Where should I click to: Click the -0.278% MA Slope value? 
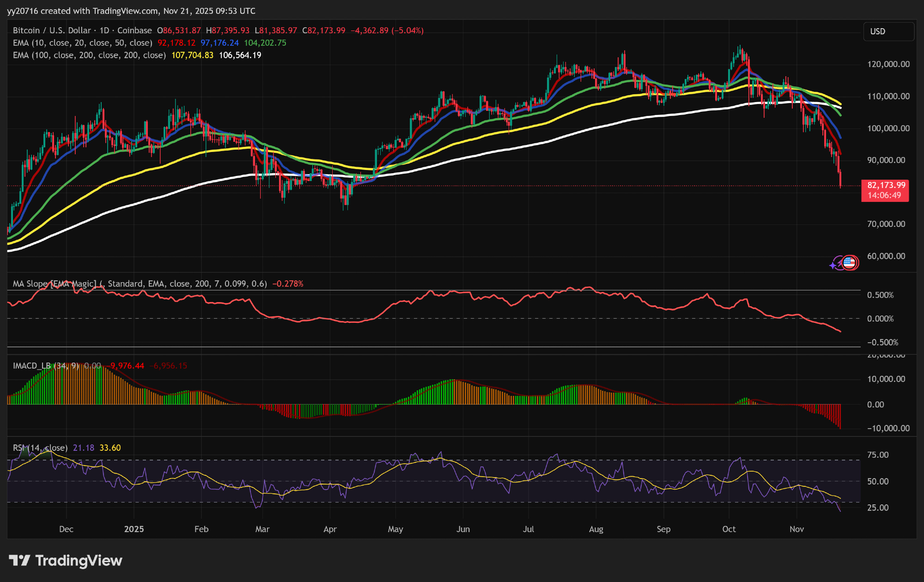click(x=288, y=284)
